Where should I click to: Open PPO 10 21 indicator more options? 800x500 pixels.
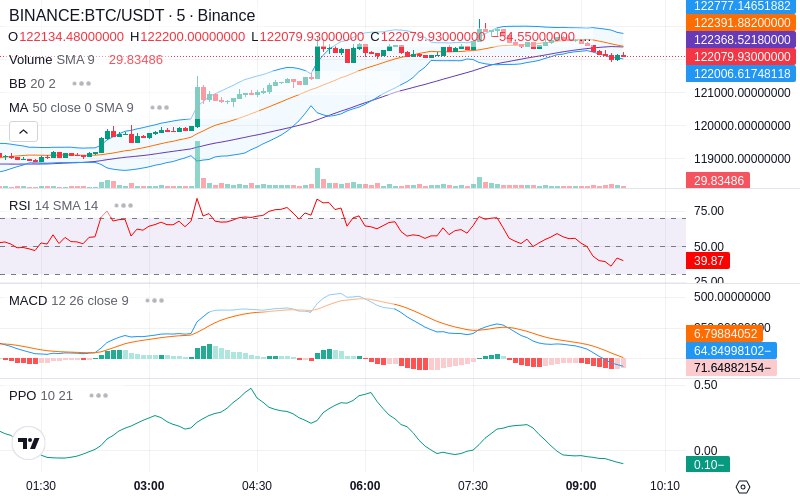pyautogui.click(x=98, y=395)
